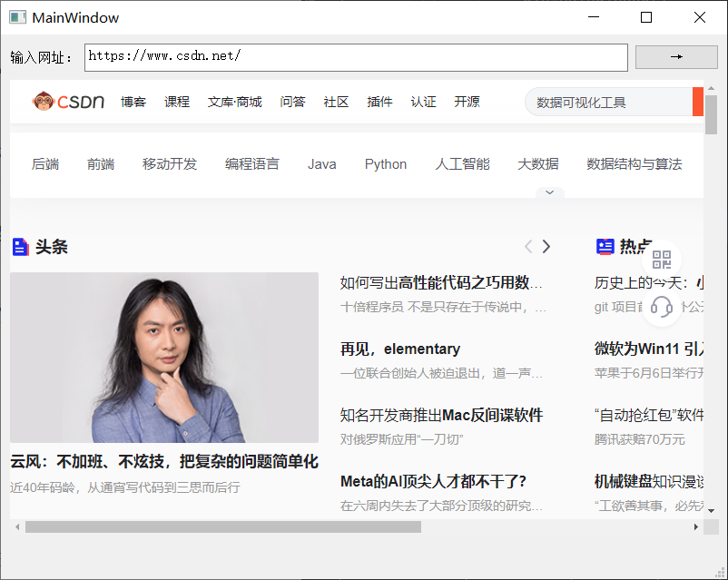This screenshot has width=728, height=580.
Task: Minimize the MainWindow window
Action: (594, 17)
